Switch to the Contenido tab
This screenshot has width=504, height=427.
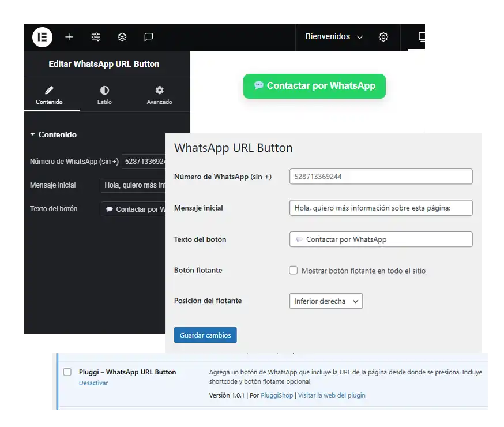[49, 95]
